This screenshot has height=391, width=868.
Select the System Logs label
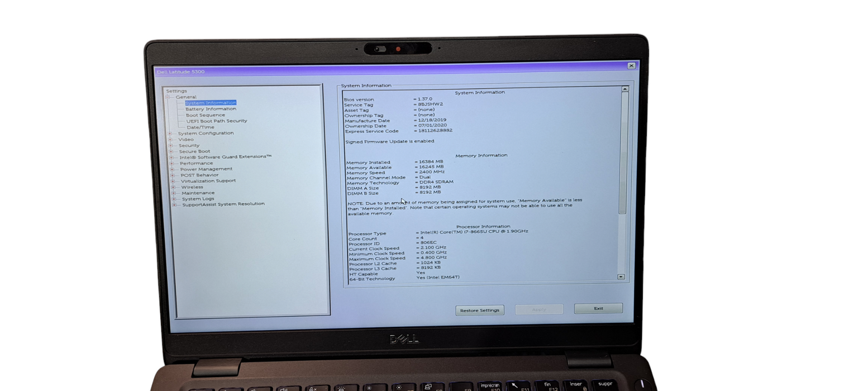pyautogui.click(x=198, y=199)
